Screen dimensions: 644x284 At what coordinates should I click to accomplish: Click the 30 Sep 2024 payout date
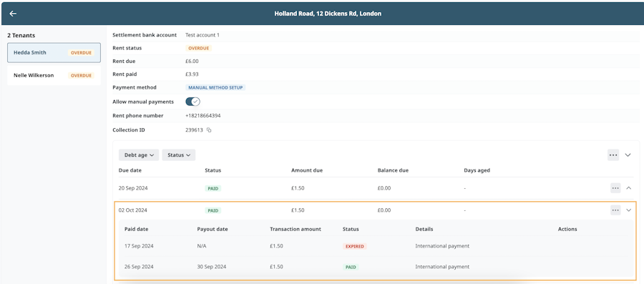212,267
